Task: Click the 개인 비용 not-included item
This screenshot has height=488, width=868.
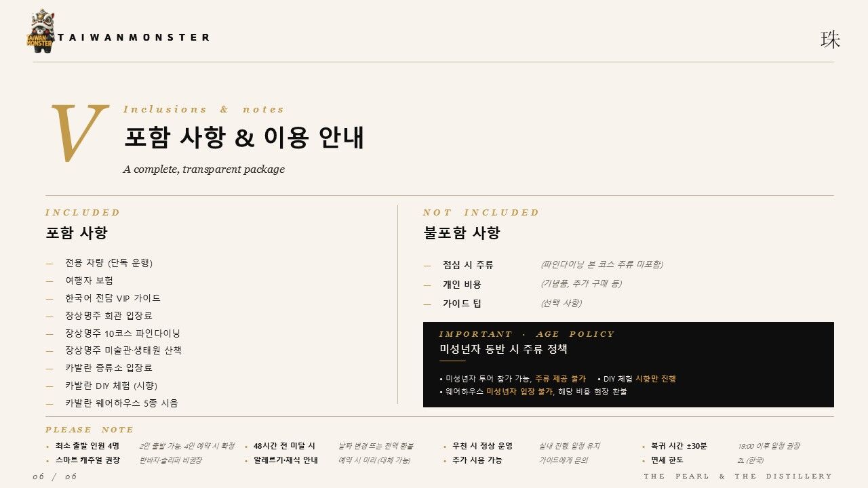Action: 462,285
